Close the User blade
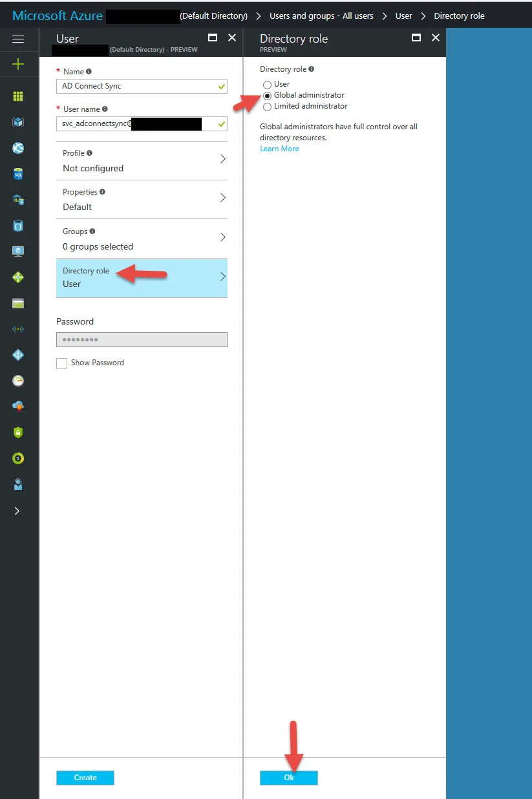Viewport: 532px width, 799px height. point(232,37)
